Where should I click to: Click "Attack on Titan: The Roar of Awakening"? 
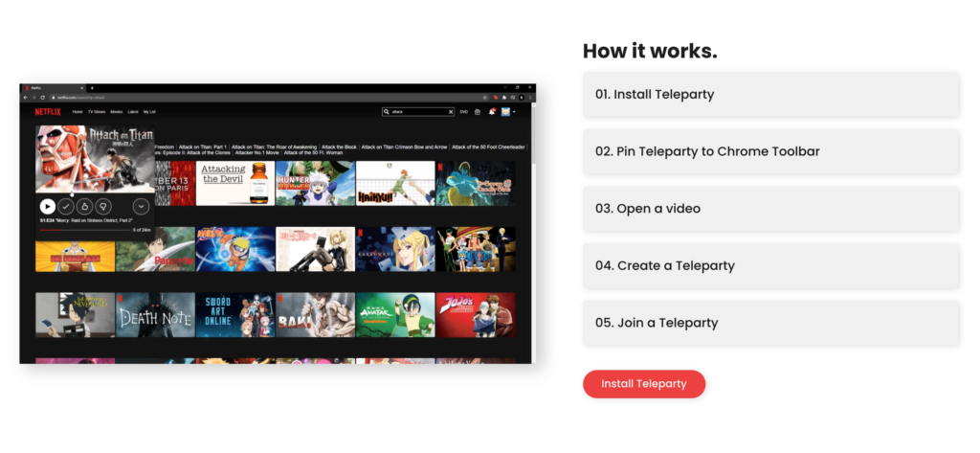[275, 147]
